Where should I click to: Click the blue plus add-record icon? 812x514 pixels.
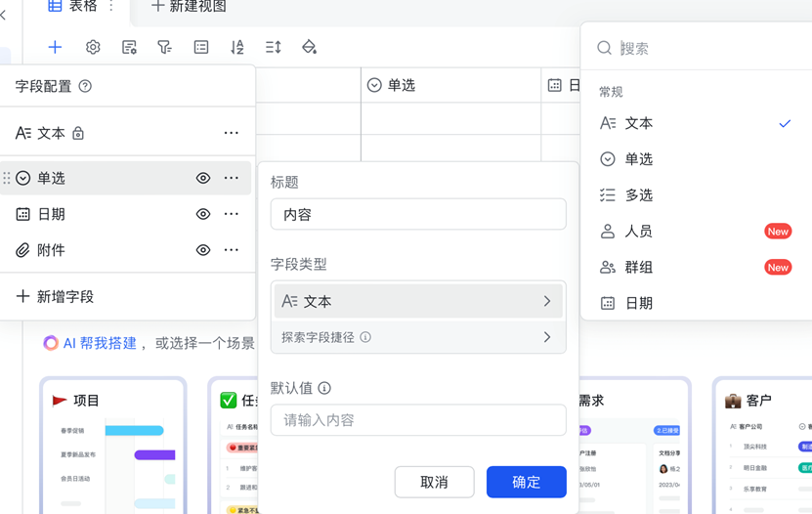click(x=55, y=47)
